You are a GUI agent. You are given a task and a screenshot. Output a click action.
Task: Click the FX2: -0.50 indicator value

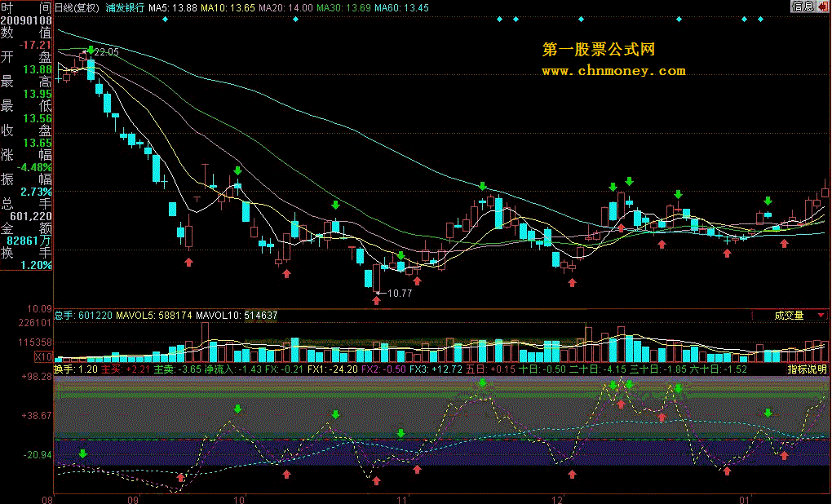tap(383, 369)
